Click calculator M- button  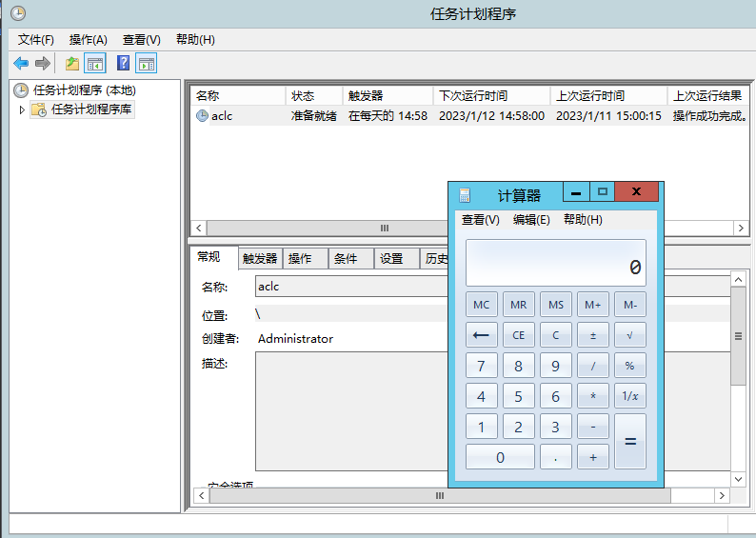click(x=630, y=305)
